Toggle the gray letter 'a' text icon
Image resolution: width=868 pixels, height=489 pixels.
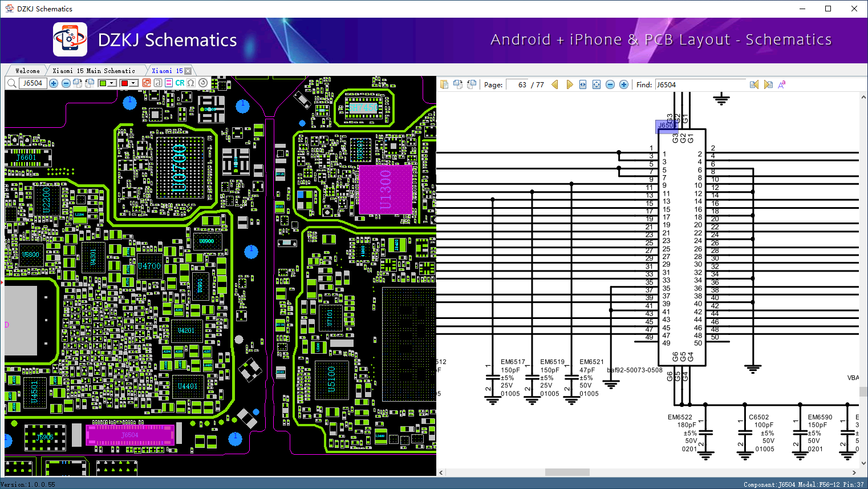click(x=158, y=83)
